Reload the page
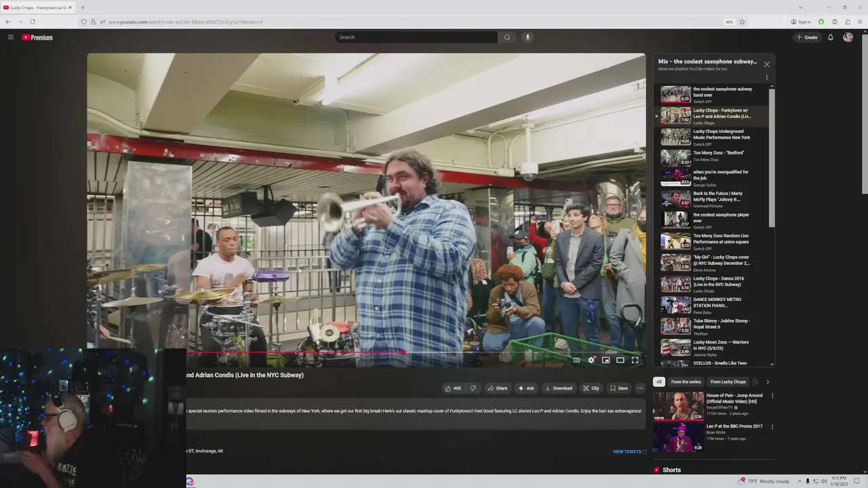The width and height of the screenshot is (868, 488). (32, 22)
